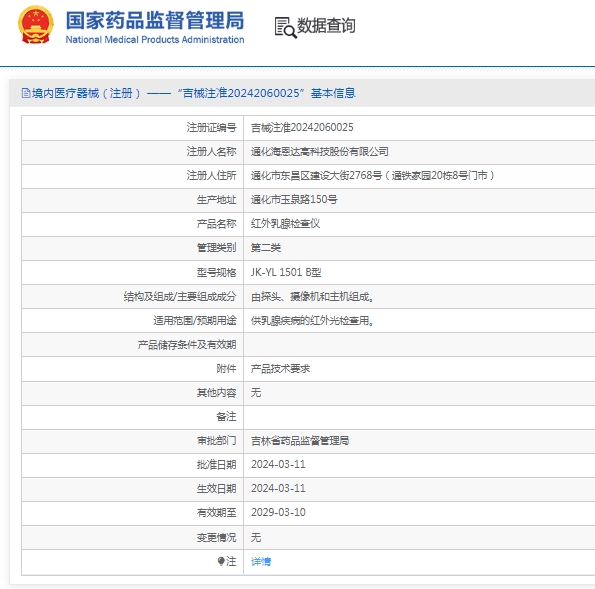The height and width of the screenshot is (589, 595).
Task: Click the 产品名称 row label
Action: [216, 224]
